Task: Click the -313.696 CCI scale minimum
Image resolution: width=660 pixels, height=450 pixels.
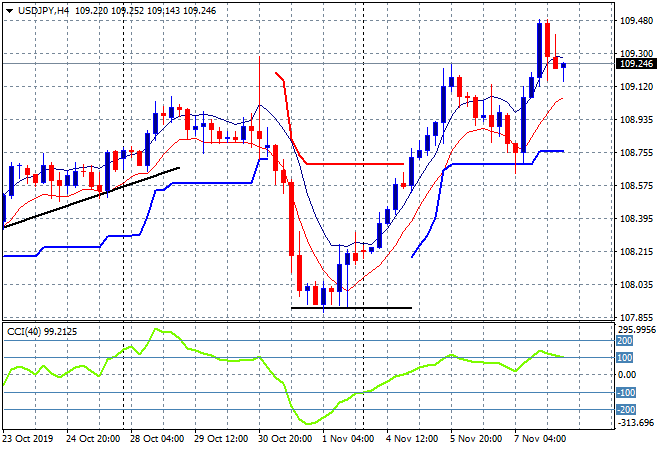Action: pos(636,422)
